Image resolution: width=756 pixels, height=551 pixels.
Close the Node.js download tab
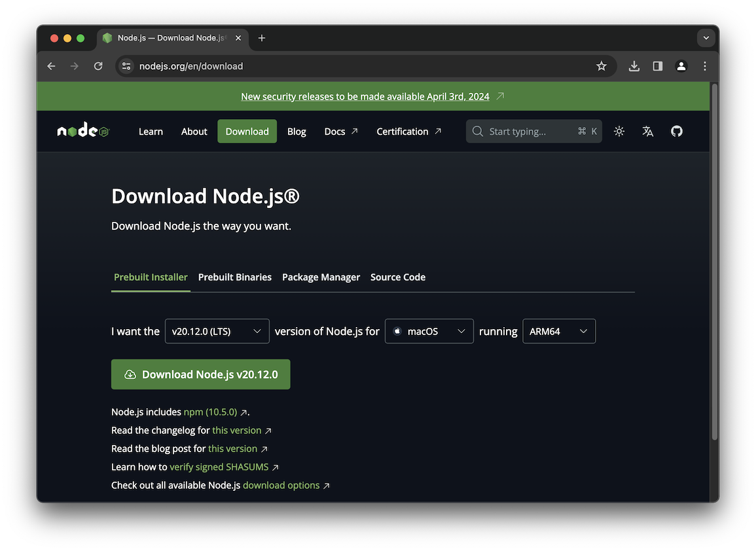click(238, 38)
